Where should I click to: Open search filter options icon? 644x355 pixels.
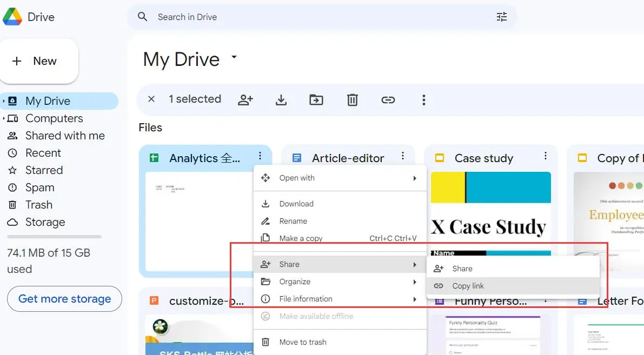(502, 17)
